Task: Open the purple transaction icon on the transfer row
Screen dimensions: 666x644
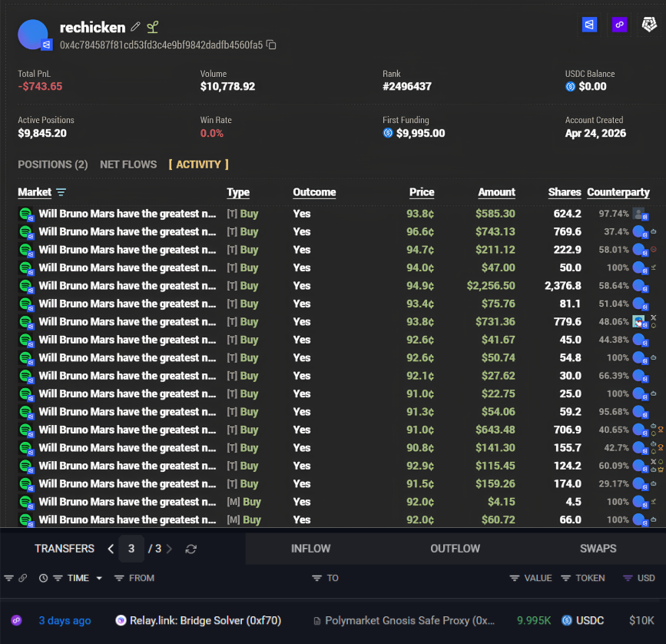Action: [17, 621]
